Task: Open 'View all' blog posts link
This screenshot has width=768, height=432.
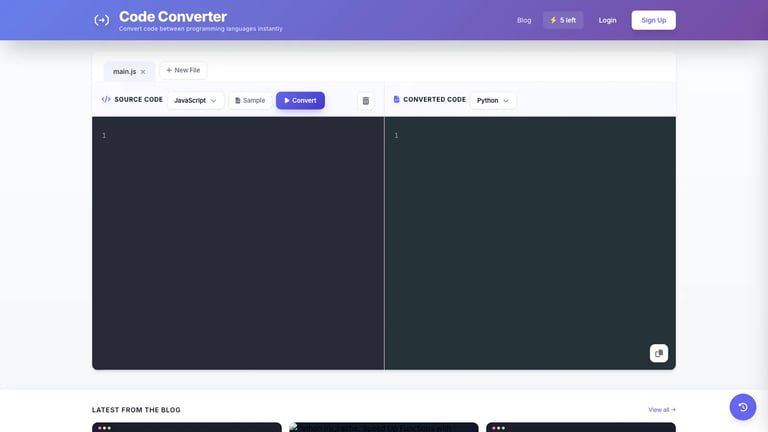Action: click(x=662, y=409)
